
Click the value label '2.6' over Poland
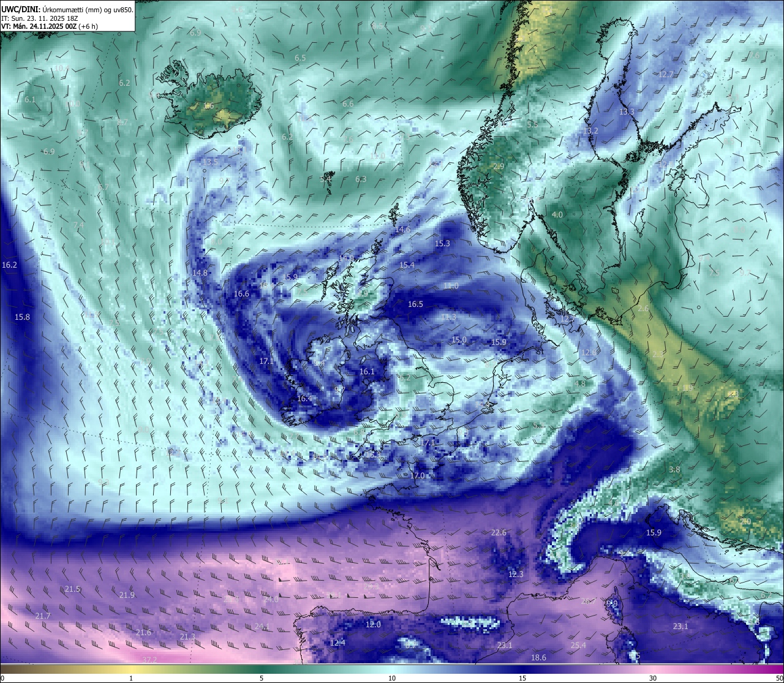tap(643, 309)
